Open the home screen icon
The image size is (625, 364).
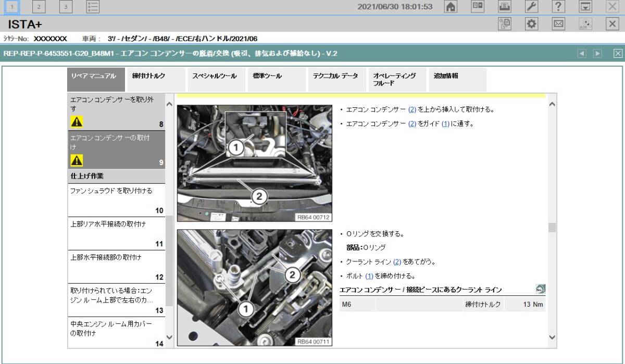pyautogui.click(x=451, y=7)
